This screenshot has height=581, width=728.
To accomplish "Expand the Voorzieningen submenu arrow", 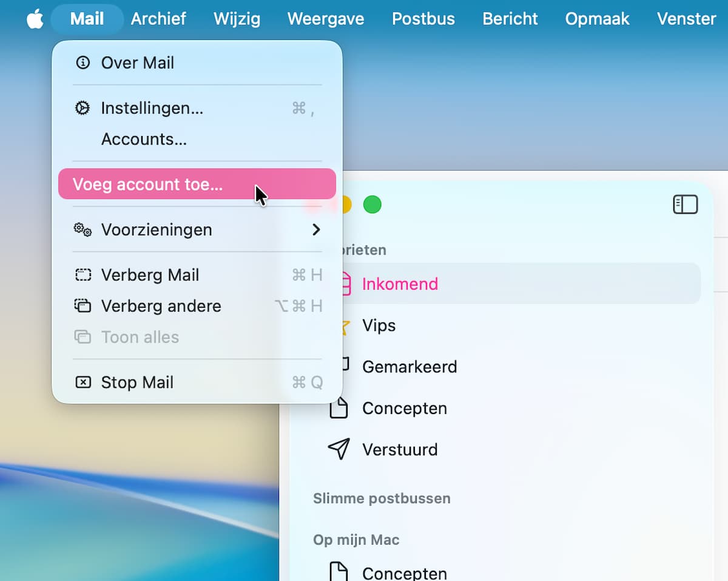I will click(x=315, y=229).
